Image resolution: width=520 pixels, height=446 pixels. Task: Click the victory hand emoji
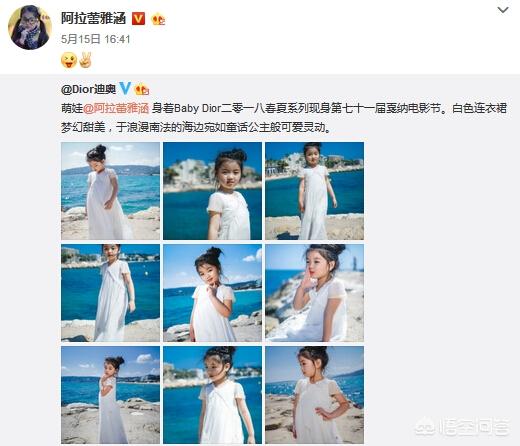pos(85,60)
